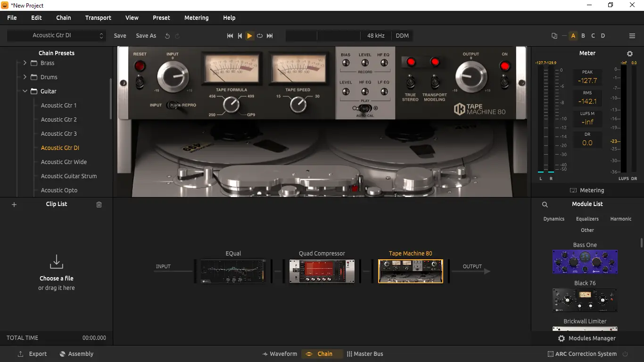Screen dimensions: 644x362
Task: Click the Waveform view icon
Action: pyautogui.click(x=265, y=354)
